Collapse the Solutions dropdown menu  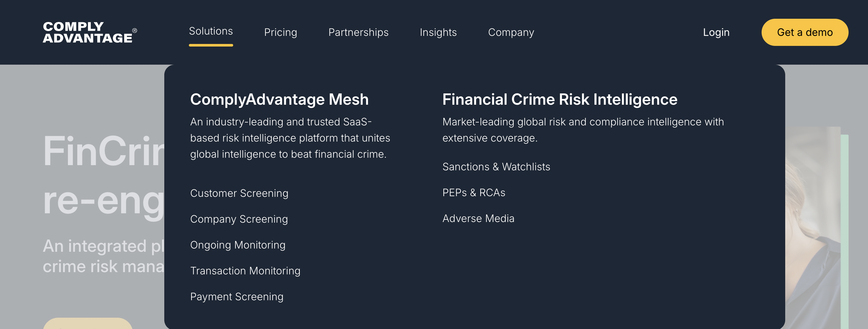pyautogui.click(x=211, y=31)
